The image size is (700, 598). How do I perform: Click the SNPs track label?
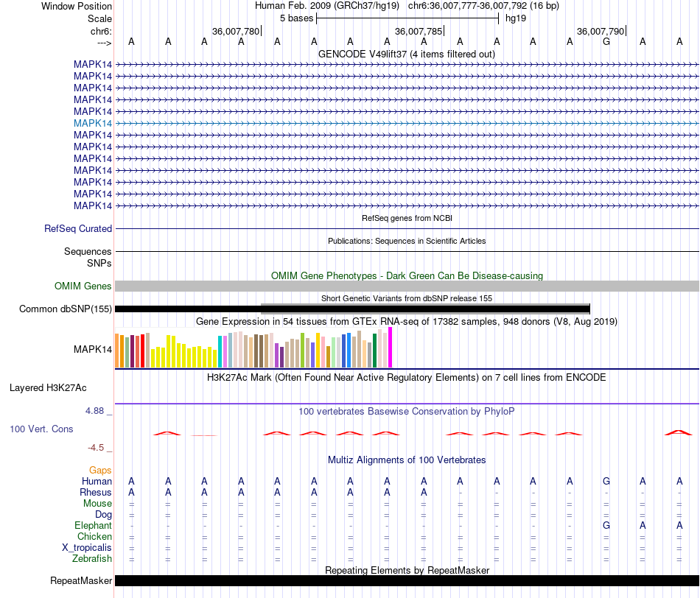(x=99, y=264)
